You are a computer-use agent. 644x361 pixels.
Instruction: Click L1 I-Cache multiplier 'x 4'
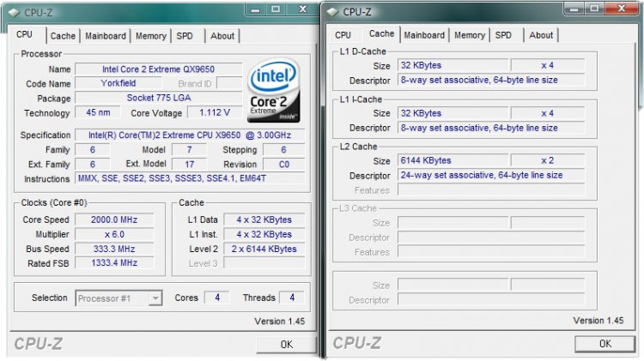pos(548,113)
